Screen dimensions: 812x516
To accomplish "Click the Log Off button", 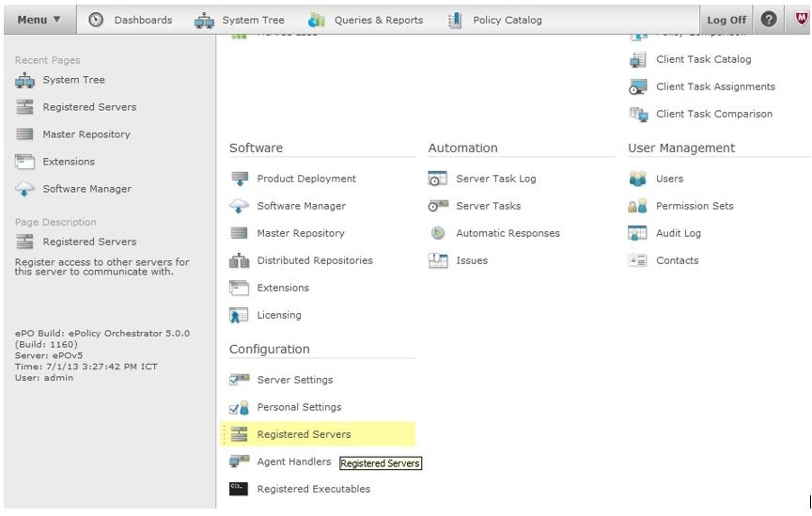I will [727, 20].
